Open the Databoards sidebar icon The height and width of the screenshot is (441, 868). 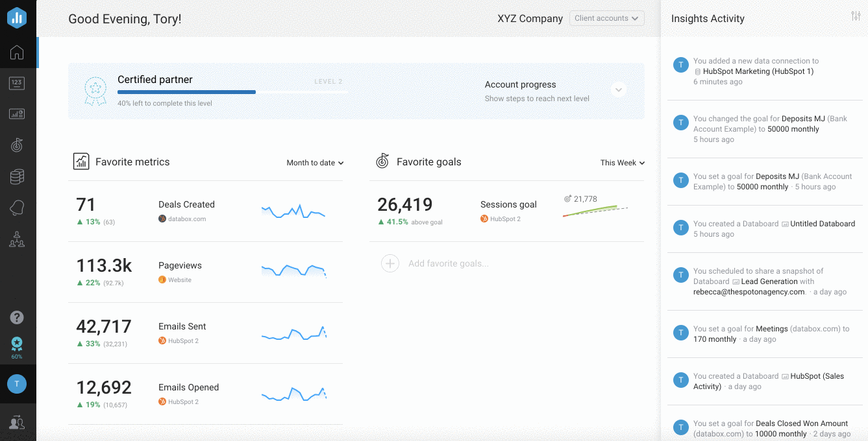(x=18, y=114)
